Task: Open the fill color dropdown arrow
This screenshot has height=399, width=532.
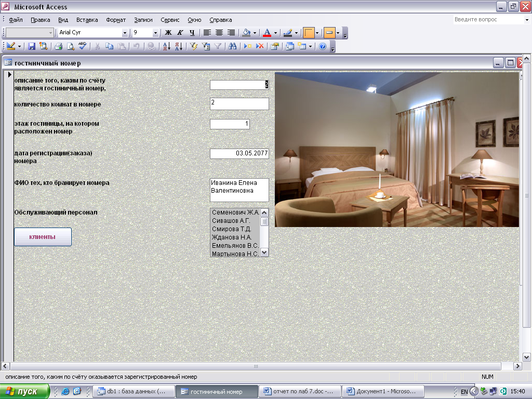Action: (255, 33)
